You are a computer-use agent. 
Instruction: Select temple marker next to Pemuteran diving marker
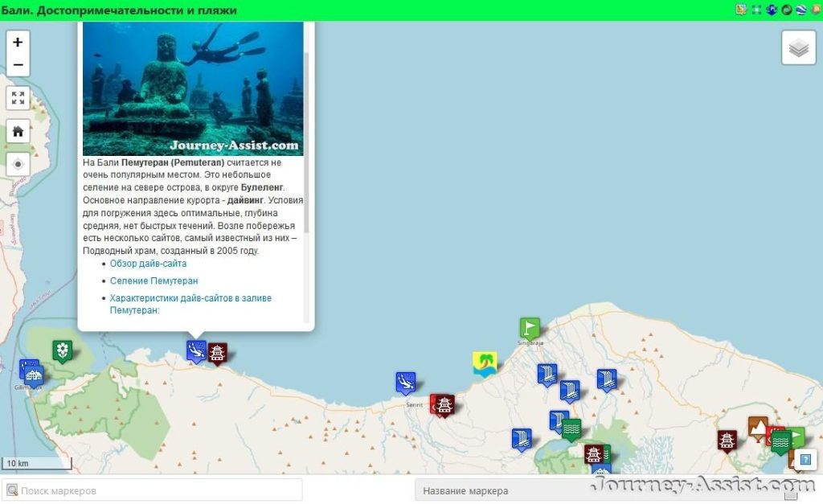pos(217,354)
